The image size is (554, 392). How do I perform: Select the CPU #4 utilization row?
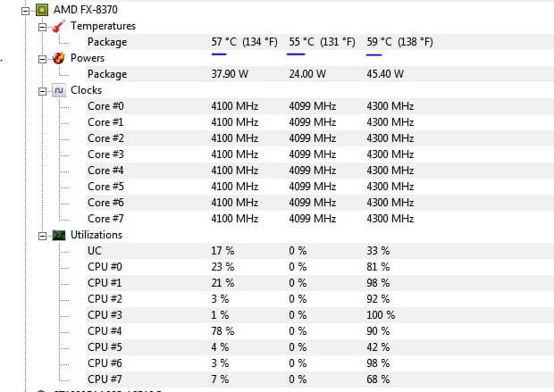coord(104,331)
